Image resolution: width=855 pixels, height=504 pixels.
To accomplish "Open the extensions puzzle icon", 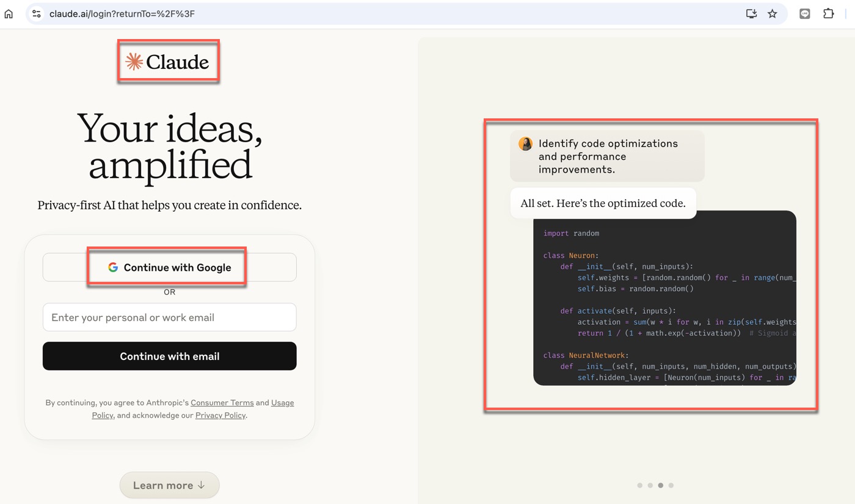I will 829,13.
